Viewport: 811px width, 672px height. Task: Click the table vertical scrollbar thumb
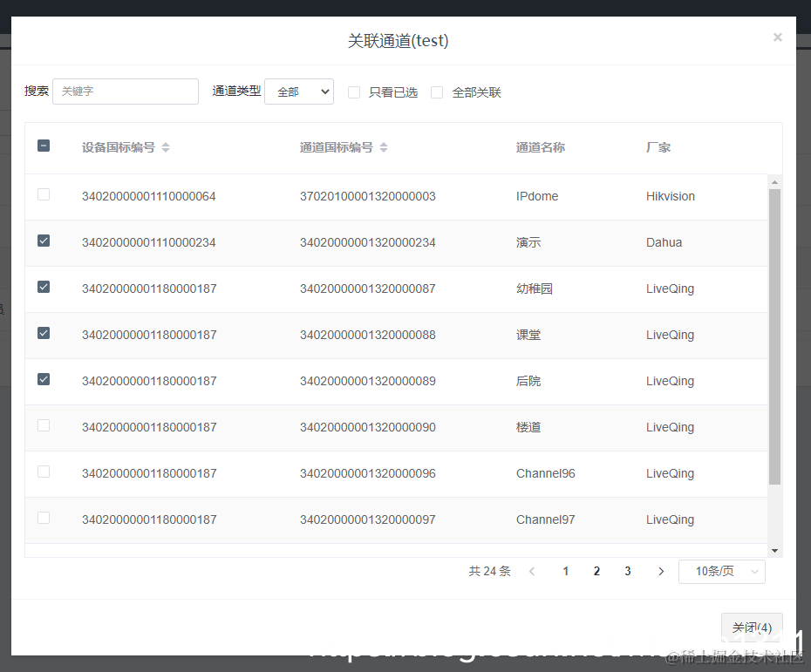[x=774, y=336]
